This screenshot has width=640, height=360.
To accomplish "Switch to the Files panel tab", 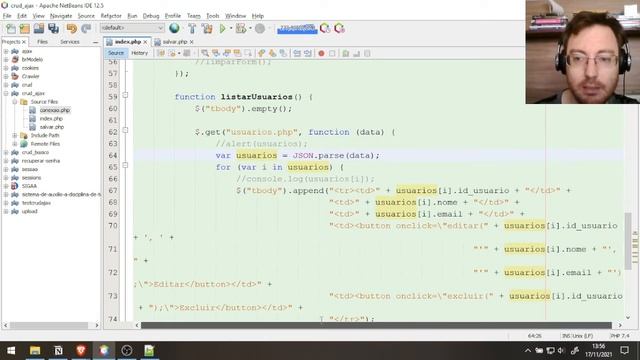I will pyautogui.click(x=42, y=42).
